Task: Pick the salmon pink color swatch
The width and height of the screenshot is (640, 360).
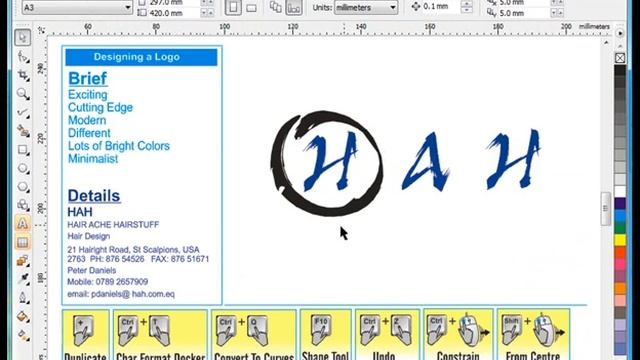Action: (620, 301)
